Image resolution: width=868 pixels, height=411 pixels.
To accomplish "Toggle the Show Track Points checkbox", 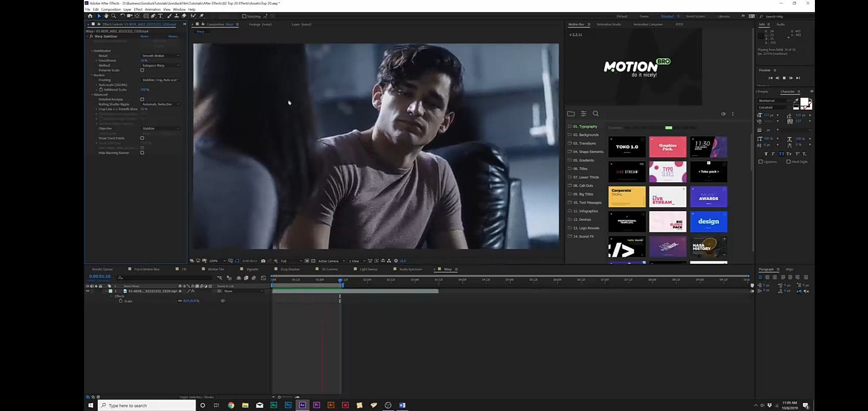I will tap(142, 138).
